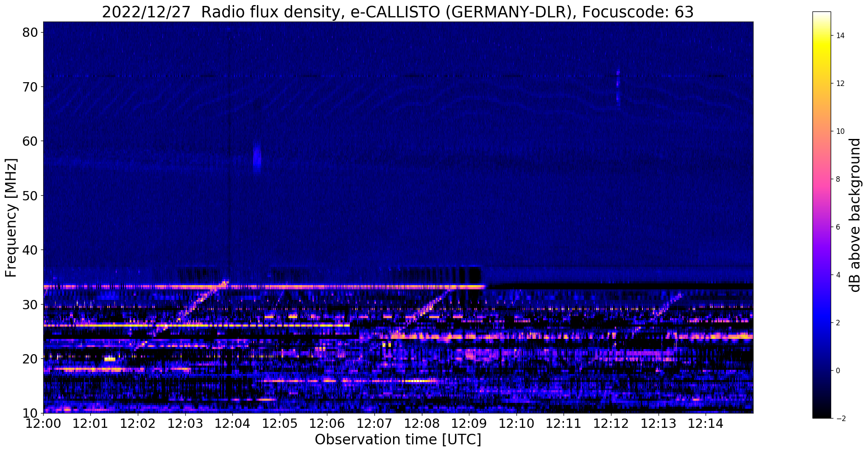Click the 12:08 time tick label
868x452 pixels.
[422, 423]
